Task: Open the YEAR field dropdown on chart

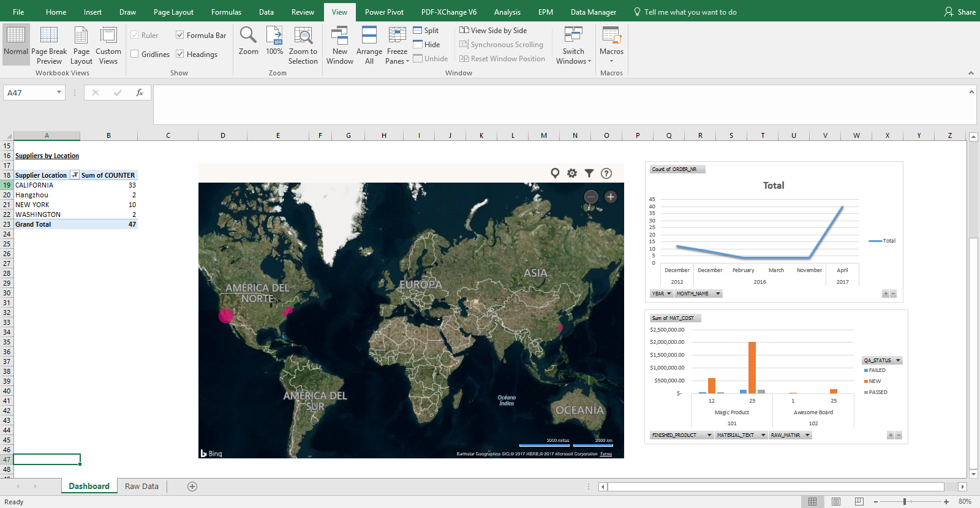Action: [x=668, y=294]
